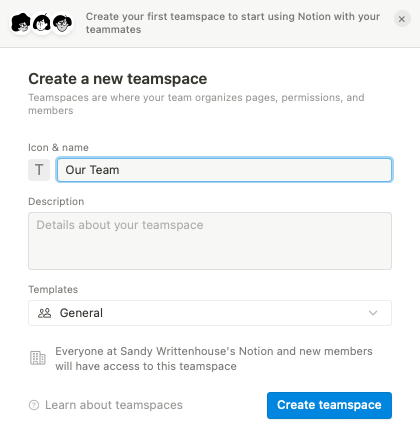Expand templates via chevron arrow
Viewport: 420px width, 435px height.
(x=373, y=313)
